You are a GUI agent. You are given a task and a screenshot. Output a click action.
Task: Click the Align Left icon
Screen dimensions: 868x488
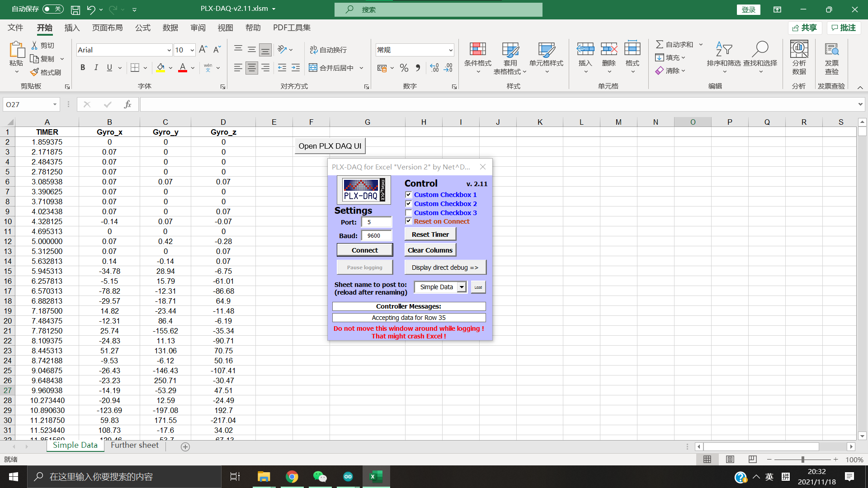pos(238,68)
